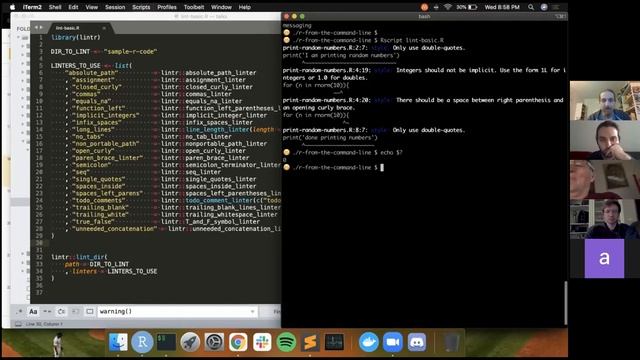640x360 pixels.
Task: Toggle in-selection search option
Action: pyautogui.click(x=76, y=311)
